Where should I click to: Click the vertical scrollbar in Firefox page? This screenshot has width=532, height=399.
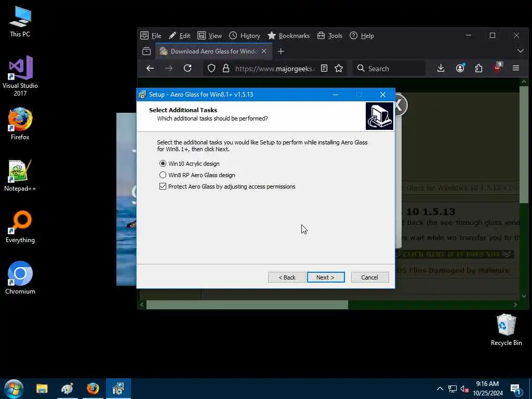(x=524, y=144)
